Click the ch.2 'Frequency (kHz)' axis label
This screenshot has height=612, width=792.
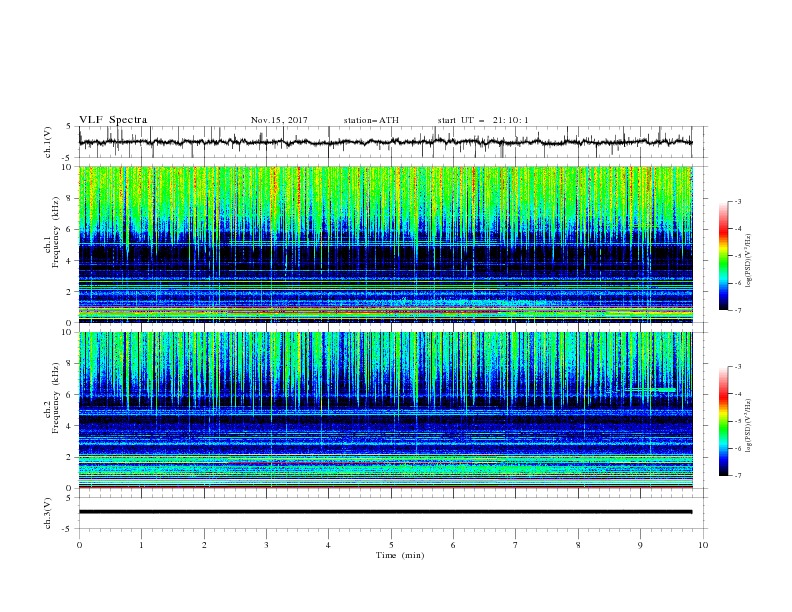56,398
